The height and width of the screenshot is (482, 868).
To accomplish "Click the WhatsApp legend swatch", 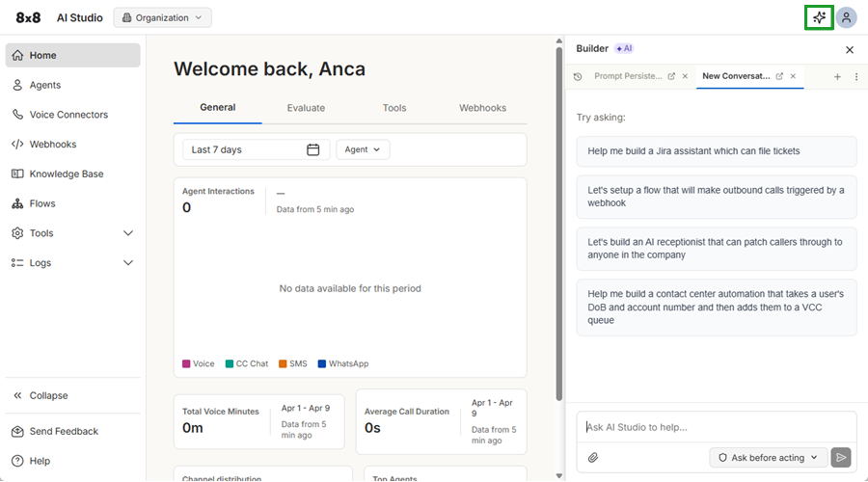I will point(321,363).
